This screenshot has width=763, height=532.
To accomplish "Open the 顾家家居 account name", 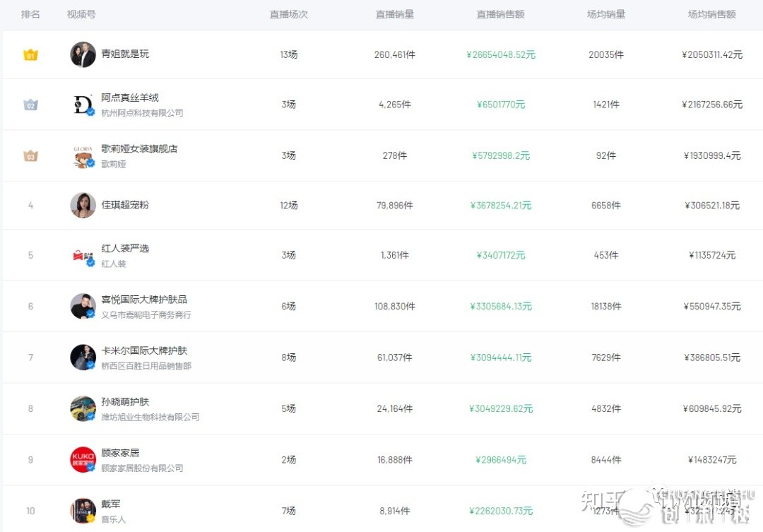I will click(x=120, y=453).
